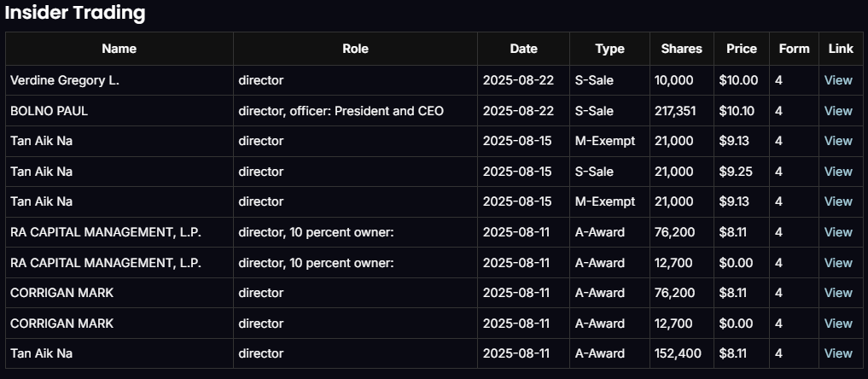Click the Link column header
This screenshot has height=379, width=868.
[841, 49]
